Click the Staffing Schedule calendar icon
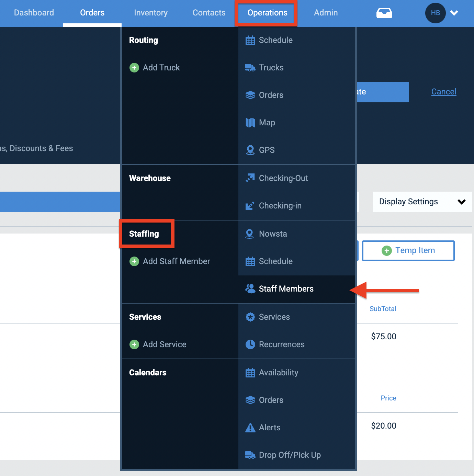The width and height of the screenshot is (474, 476). click(250, 261)
